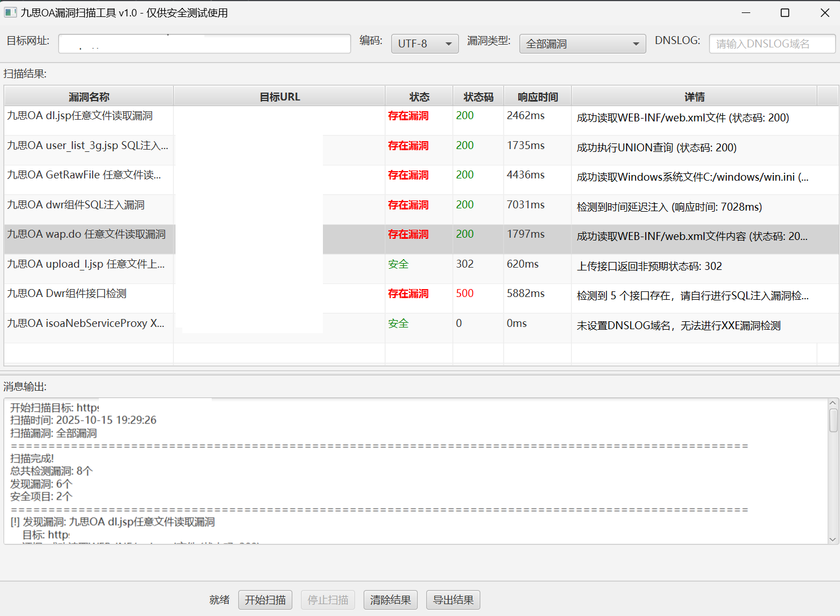The width and height of the screenshot is (840, 616).
Task: Click detail 上传接口返回非预期状态码: 302
Action: pyautogui.click(x=649, y=267)
